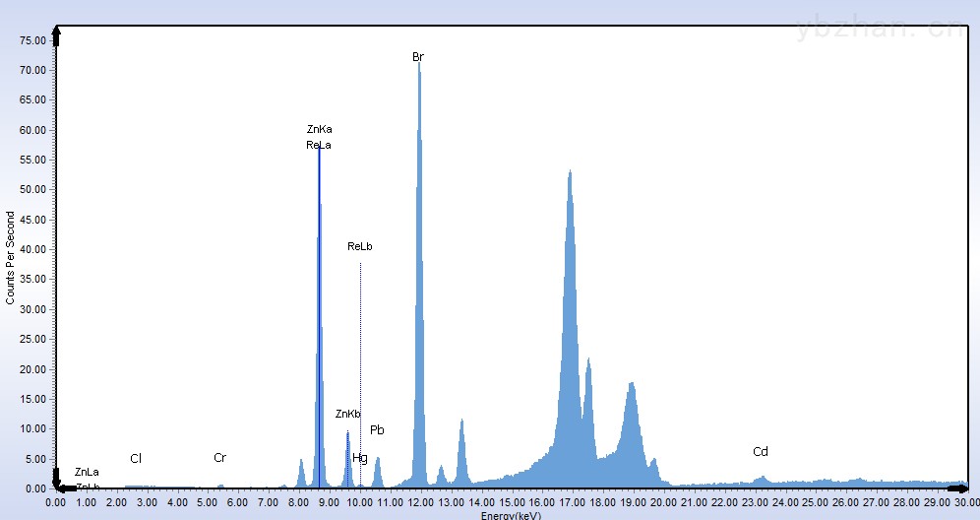
Task: Select the ReLa element label
Action: coord(319,145)
